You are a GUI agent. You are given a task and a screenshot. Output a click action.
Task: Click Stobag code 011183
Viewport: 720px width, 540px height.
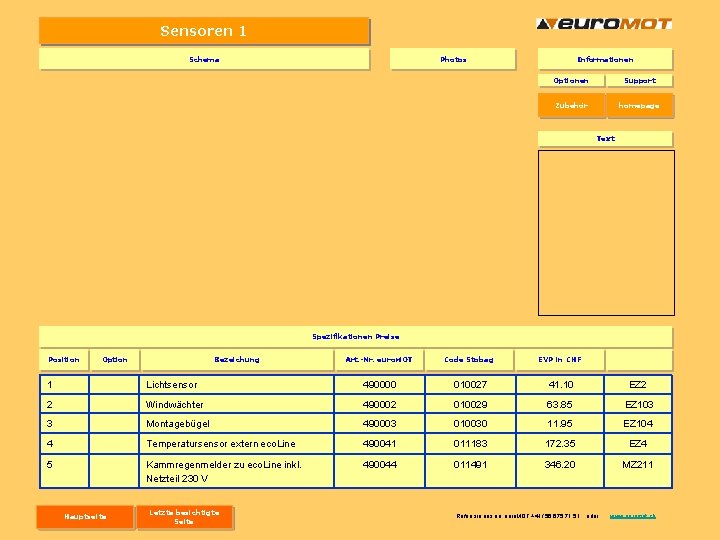pyautogui.click(x=470, y=444)
